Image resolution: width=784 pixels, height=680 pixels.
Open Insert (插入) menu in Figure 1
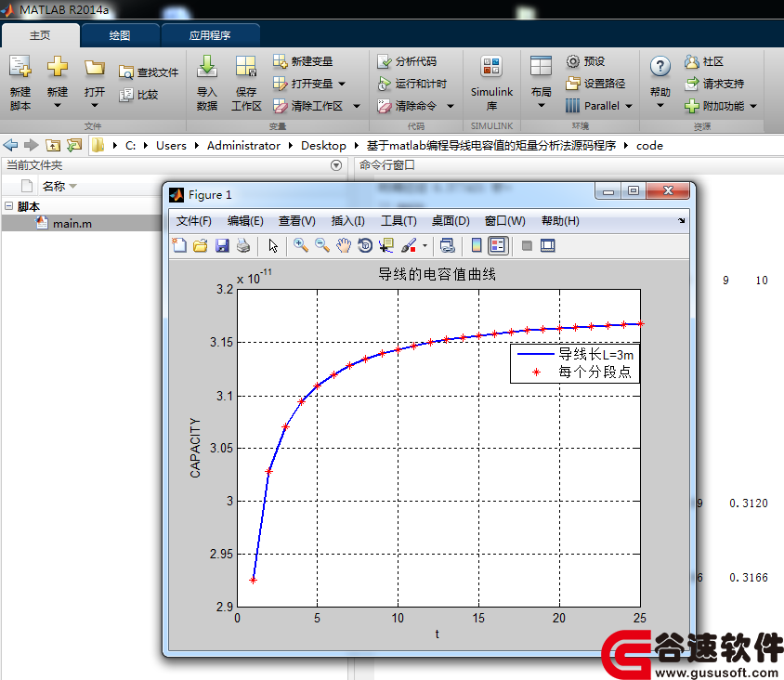coord(348,221)
